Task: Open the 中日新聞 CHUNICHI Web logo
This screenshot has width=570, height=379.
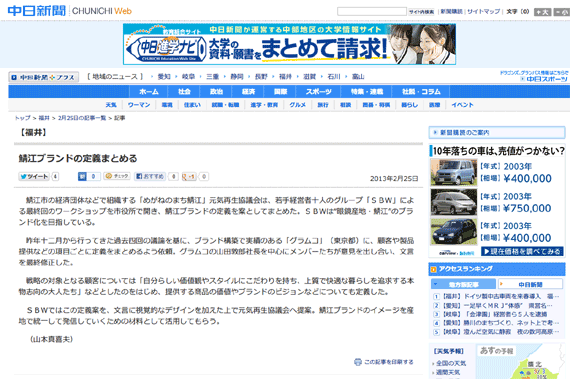Action: [69, 11]
